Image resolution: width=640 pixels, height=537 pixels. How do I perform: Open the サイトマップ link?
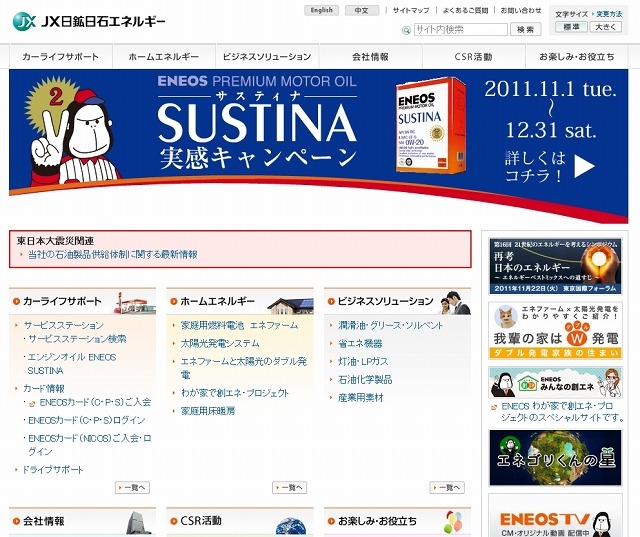tap(411, 10)
